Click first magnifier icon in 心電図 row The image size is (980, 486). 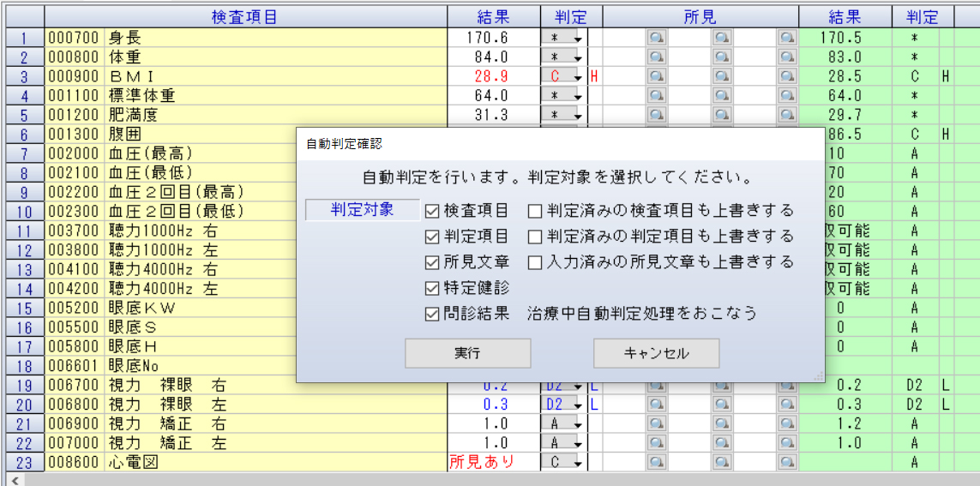click(x=657, y=462)
